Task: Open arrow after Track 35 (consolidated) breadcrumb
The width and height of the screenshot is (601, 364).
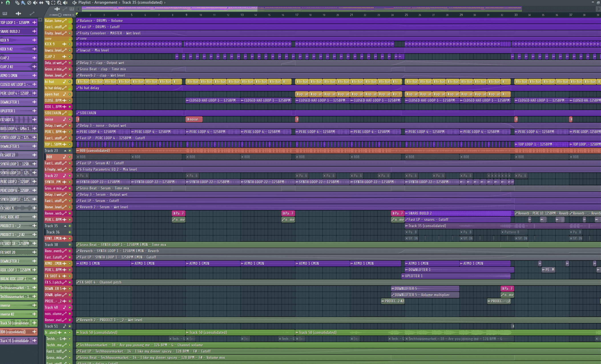Action: 165,3
